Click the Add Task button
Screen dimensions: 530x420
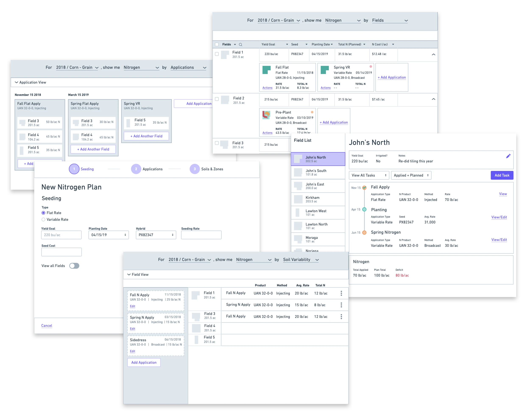[x=502, y=175]
